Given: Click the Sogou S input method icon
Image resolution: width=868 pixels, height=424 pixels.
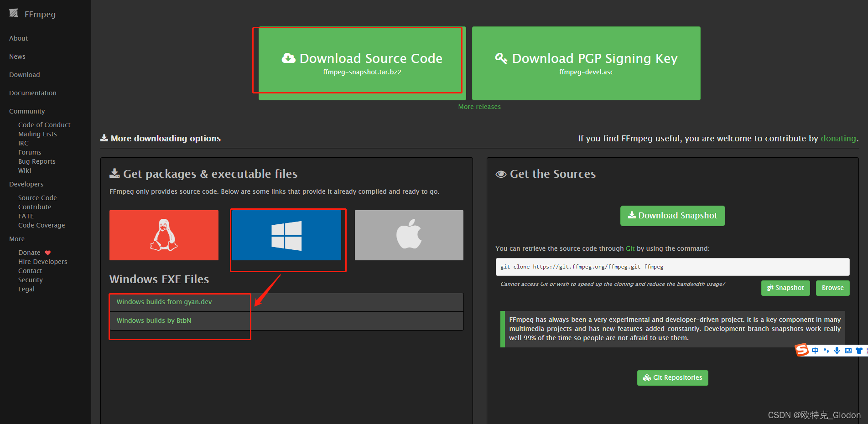Looking at the screenshot, I should (802, 350).
